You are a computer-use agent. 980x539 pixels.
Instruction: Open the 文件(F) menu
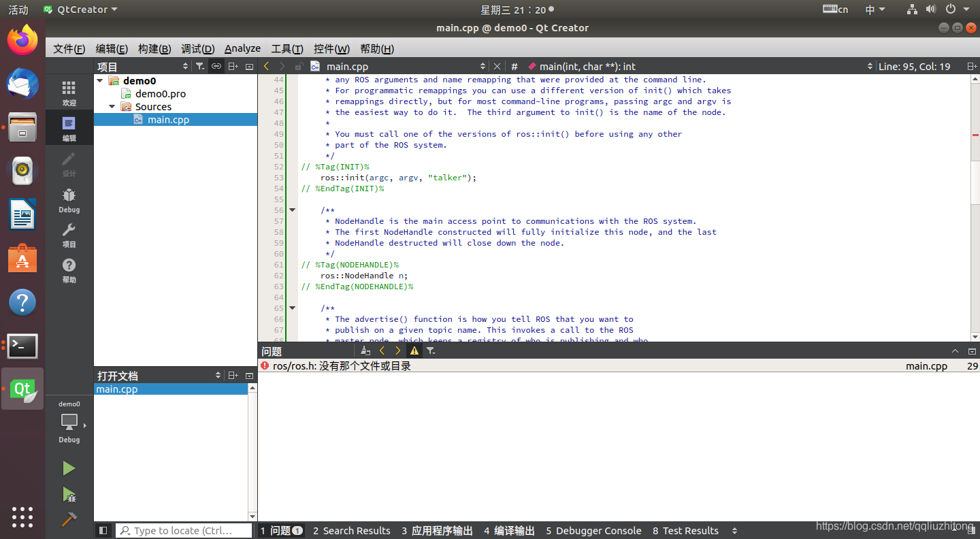pyautogui.click(x=69, y=48)
